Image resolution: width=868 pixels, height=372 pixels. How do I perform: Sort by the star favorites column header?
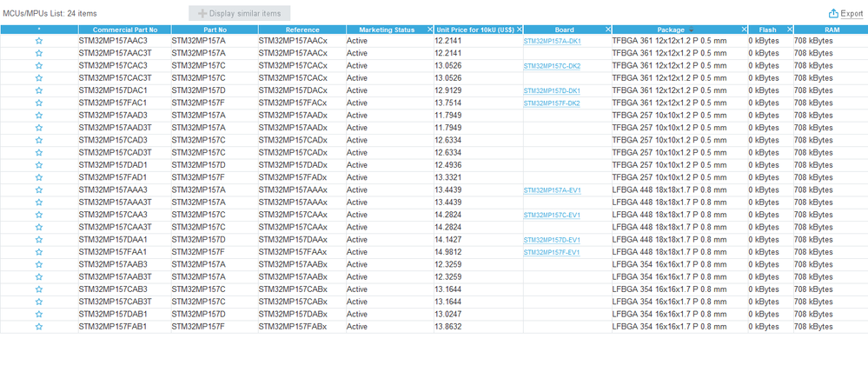pyautogui.click(x=39, y=30)
